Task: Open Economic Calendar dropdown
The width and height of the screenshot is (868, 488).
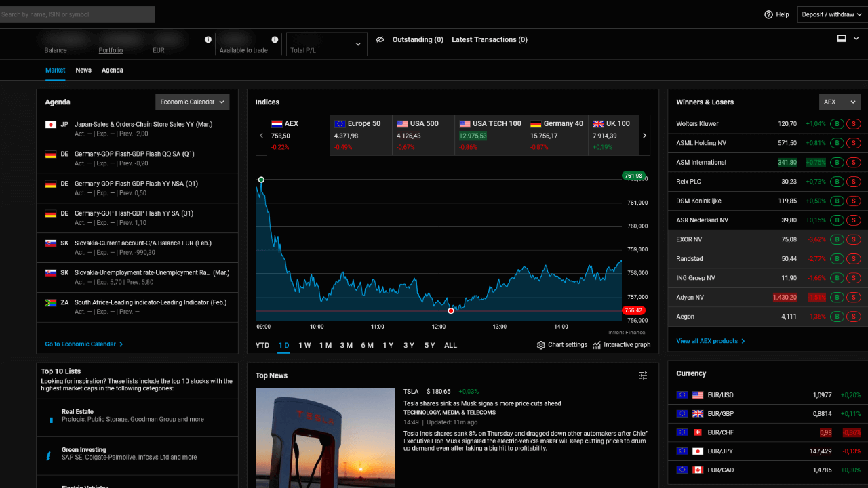Action: pos(193,102)
